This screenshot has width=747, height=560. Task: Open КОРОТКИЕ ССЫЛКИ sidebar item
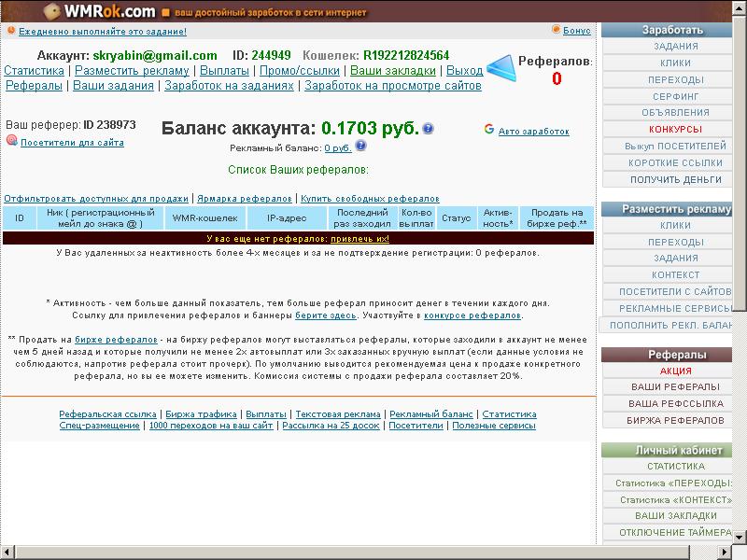(668, 162)
